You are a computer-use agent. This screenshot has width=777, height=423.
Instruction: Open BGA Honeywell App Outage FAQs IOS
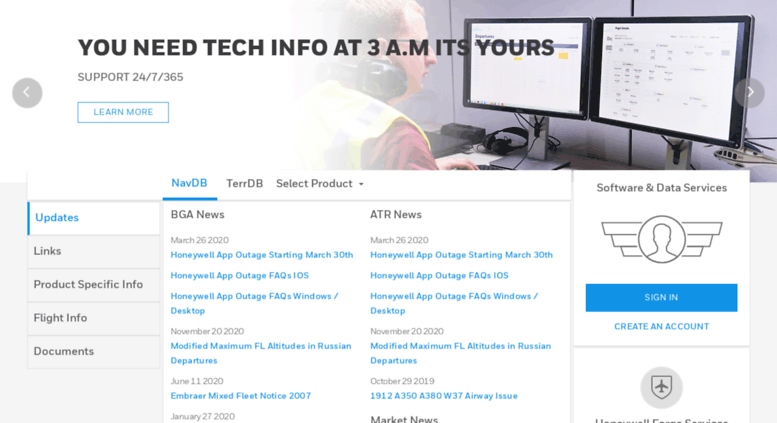(239, 275)
